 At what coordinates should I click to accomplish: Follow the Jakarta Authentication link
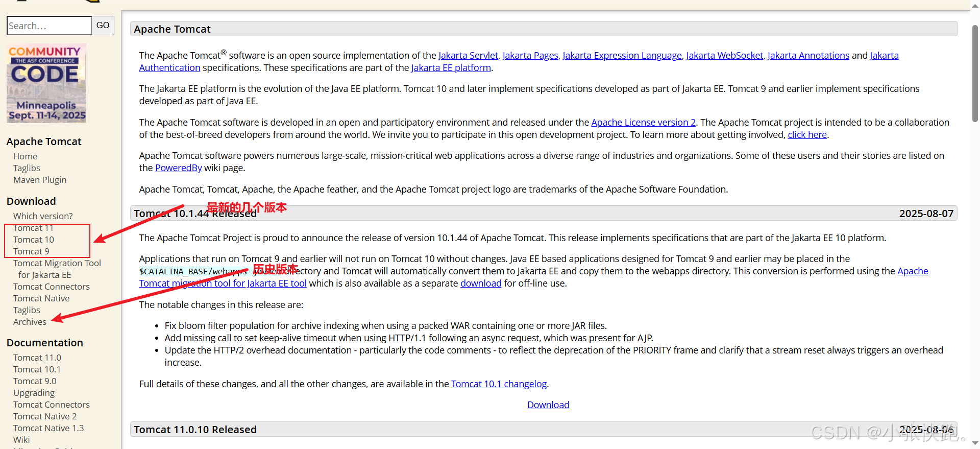pyautogui.click(x=169, y=68)
